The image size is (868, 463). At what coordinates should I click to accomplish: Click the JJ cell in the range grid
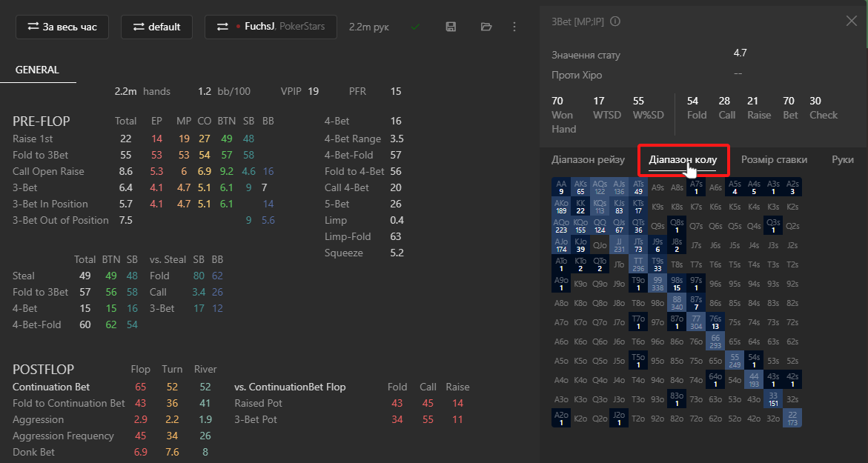tap(620, 245)
